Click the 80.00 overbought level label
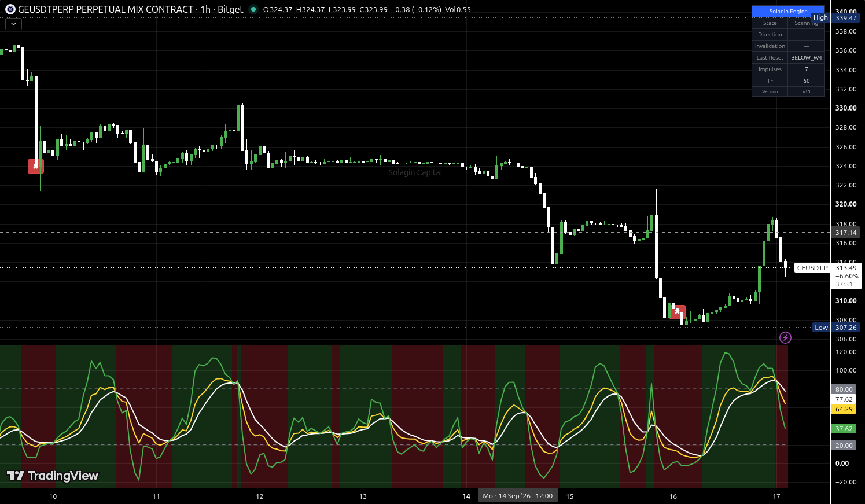 click(844, 389)
